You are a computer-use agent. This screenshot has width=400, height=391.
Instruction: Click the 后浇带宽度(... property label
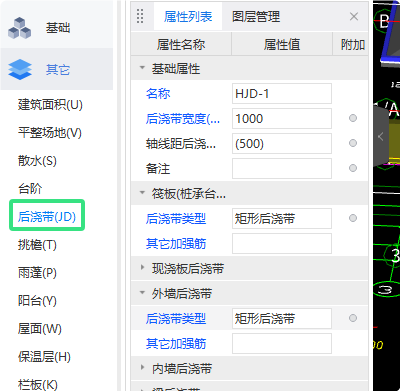click(183, 119)
